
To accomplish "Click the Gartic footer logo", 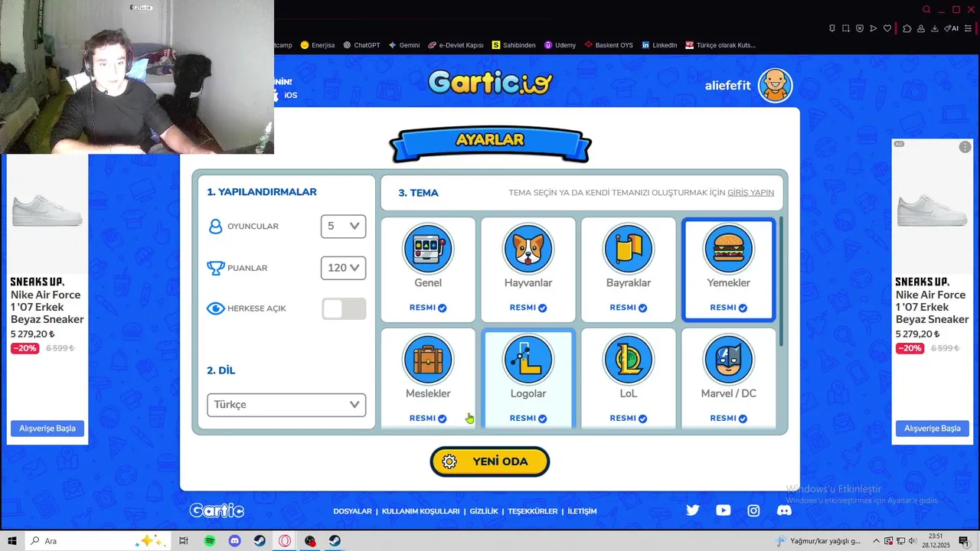I will tap(217, 510).
